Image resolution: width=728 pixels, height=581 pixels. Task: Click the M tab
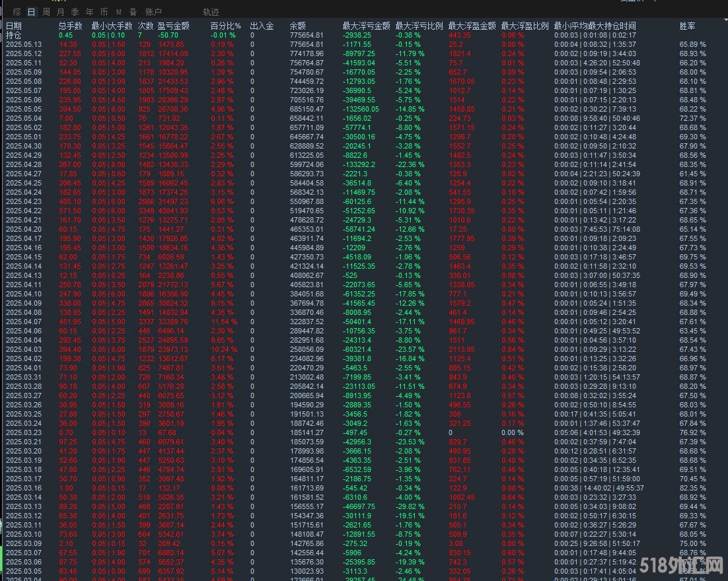point(119,12)
